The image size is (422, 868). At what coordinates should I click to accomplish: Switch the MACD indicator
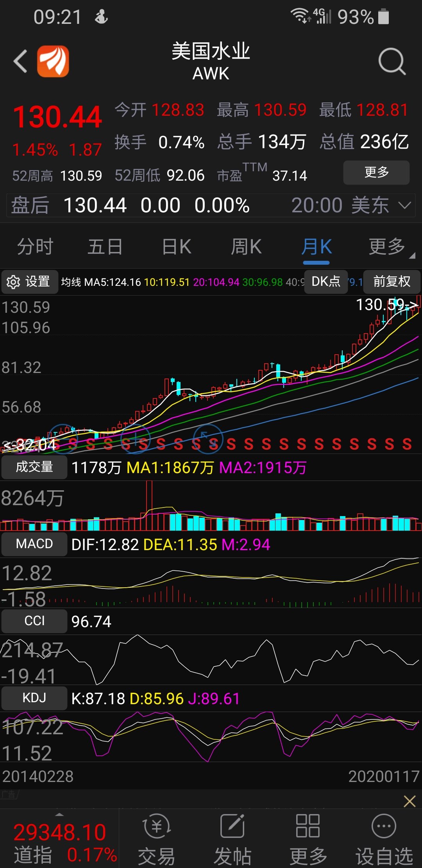pyautogui.click(x=34, y=544)
